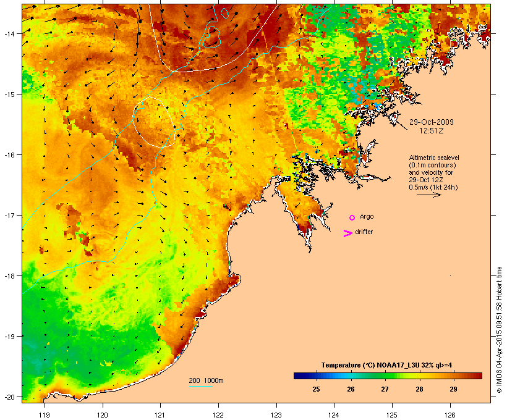Click the latitude axis label '-17'
The image size is (507, 420).
[x=9, y=215]
